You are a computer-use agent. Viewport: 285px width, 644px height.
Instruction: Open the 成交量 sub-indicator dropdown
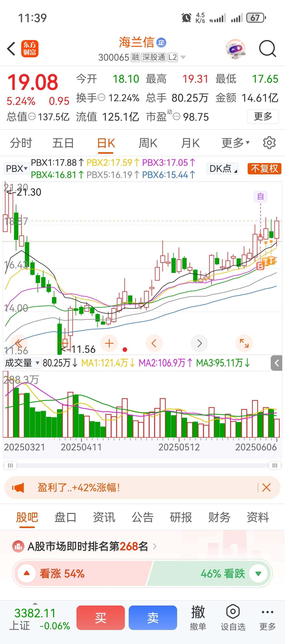22,363
